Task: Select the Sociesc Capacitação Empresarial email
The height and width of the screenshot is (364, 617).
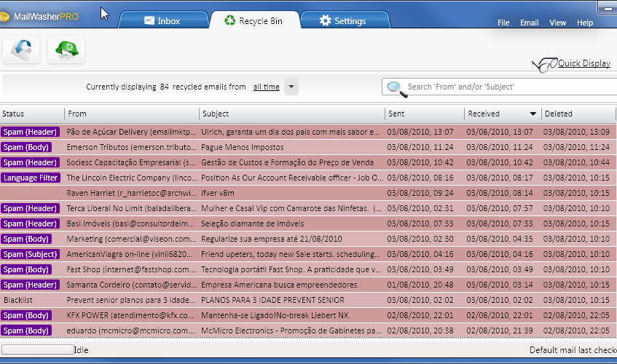Action: coord(307,162)
